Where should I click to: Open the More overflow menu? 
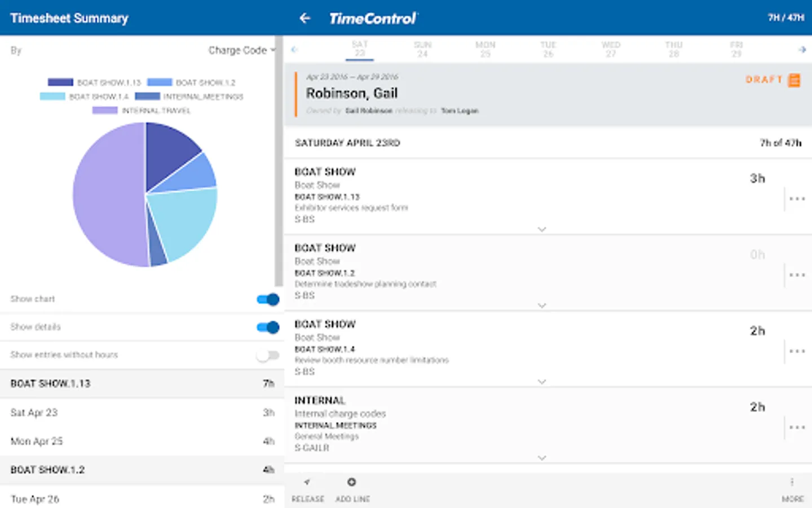[792, 482]
